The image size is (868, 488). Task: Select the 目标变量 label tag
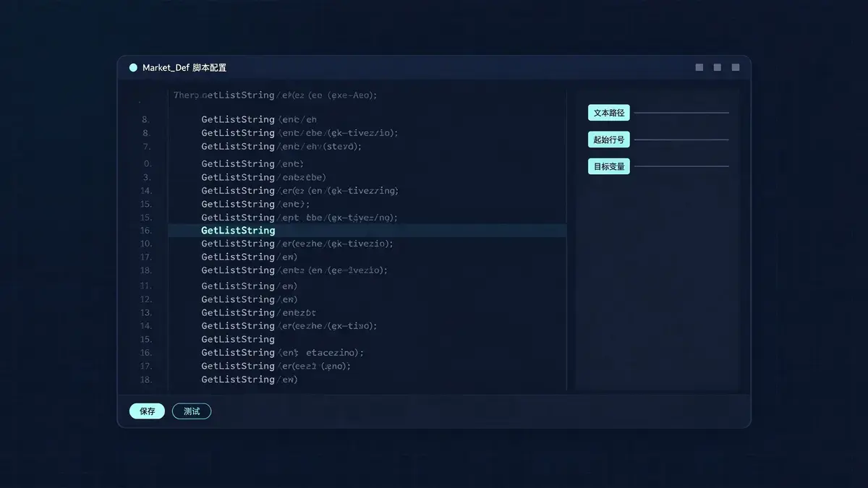pos(609,166)
